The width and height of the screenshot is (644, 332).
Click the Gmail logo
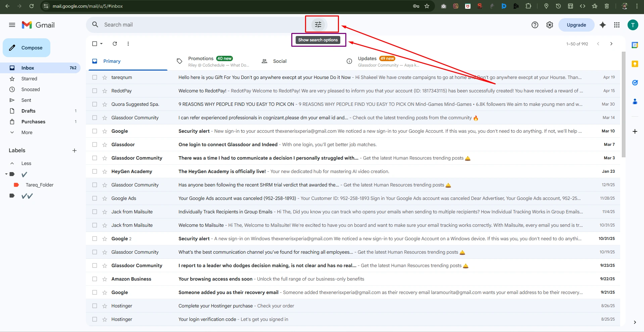pos(38,25)
